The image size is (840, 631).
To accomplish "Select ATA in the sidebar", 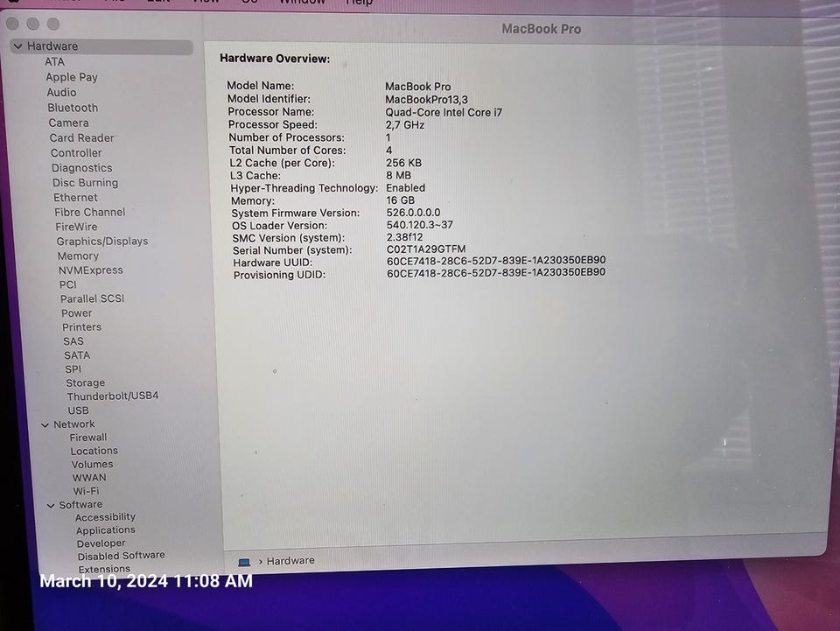I will click(x=54, y=62).
